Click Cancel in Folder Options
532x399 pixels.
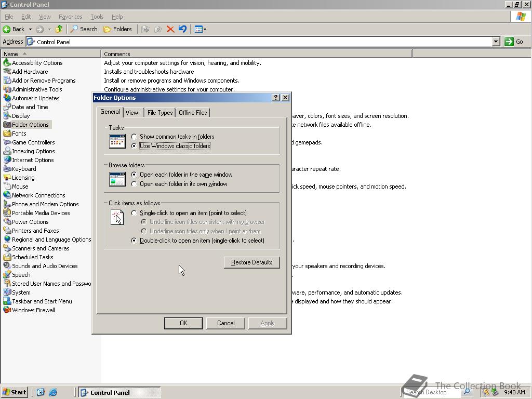(x=225, y=323)
